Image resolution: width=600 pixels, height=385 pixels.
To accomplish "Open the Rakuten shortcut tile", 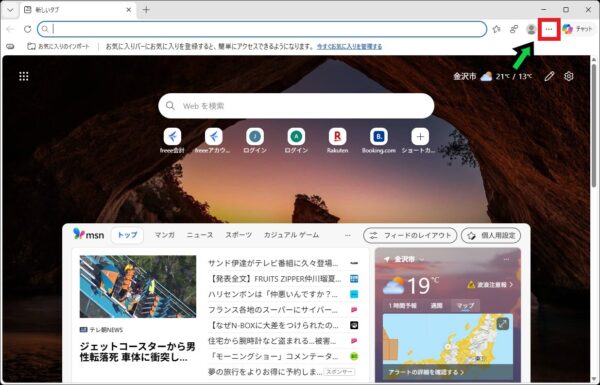I will pyautogui.click(x=338, y=141).
